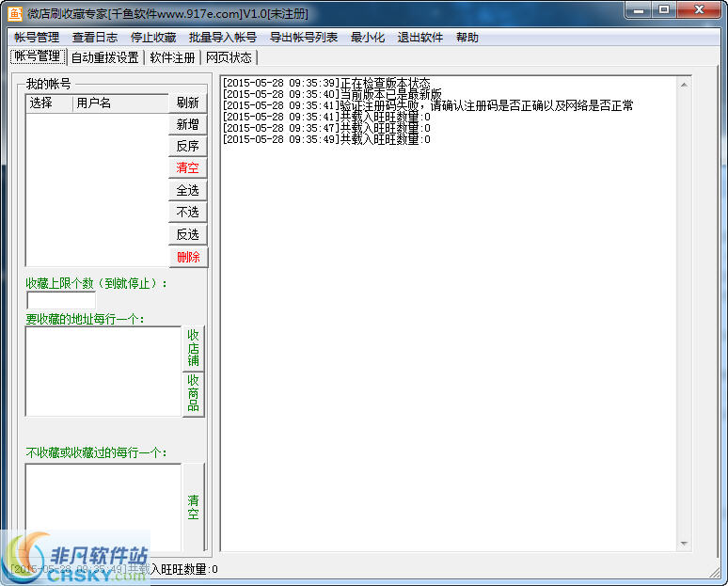Image resolution: width=728 pixels, height=586 pixels.
Task: Click inside the 不收藏或收藏过的 text area
Action: (x=103, y=507)
